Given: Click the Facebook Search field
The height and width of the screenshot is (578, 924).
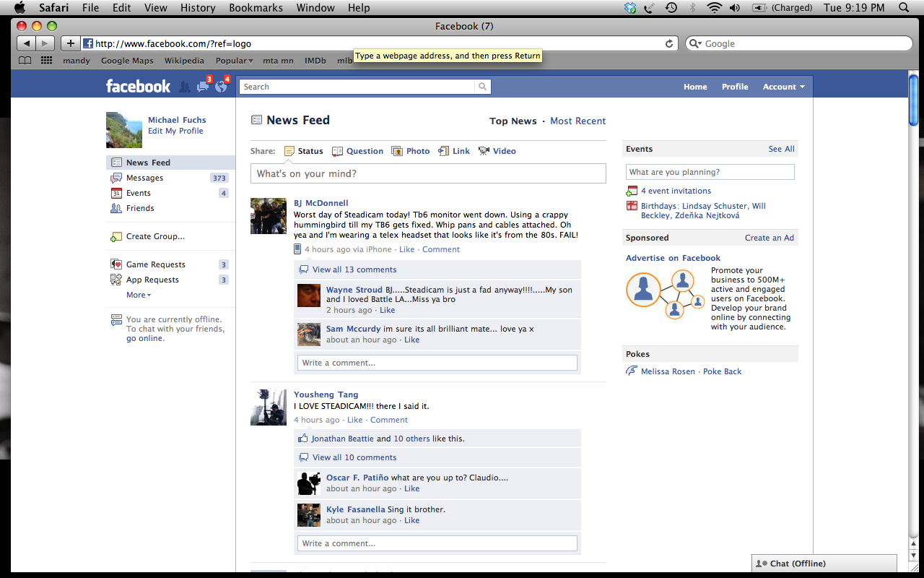Looking at the screenshot, I should (357, 87).
